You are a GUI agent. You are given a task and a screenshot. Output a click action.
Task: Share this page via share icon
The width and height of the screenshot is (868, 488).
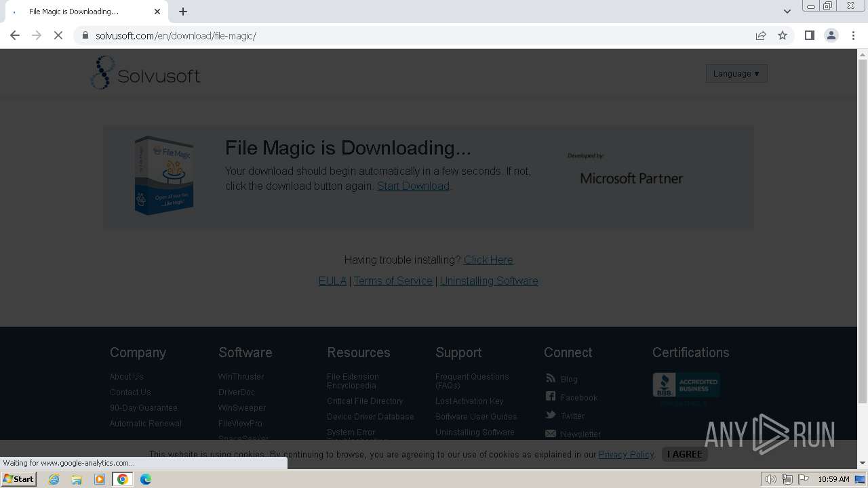coord(761,35)
